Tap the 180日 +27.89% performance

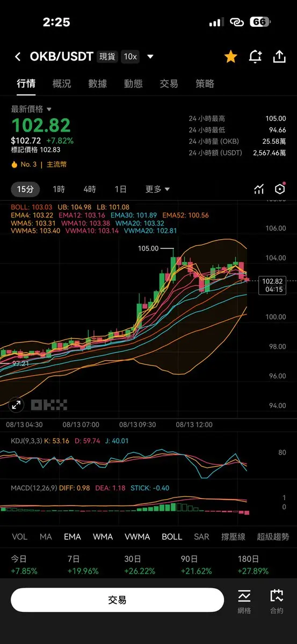(253, 565)
